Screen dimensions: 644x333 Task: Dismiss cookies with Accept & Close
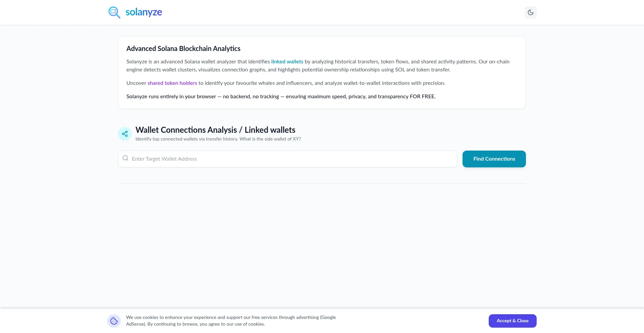(x=512, y=321)
